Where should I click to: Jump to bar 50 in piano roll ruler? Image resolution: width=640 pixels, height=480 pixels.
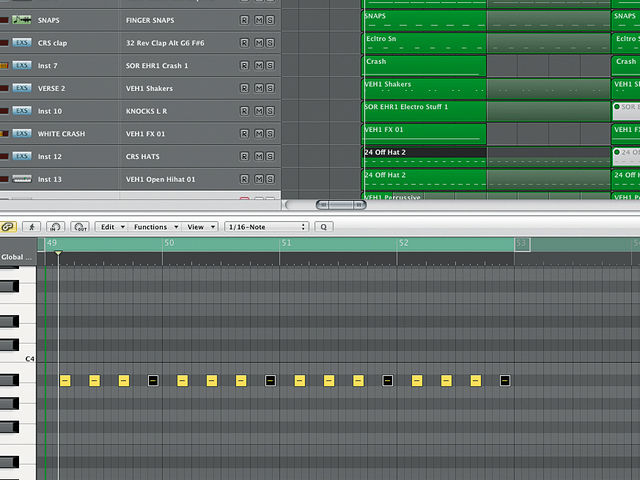169,243
